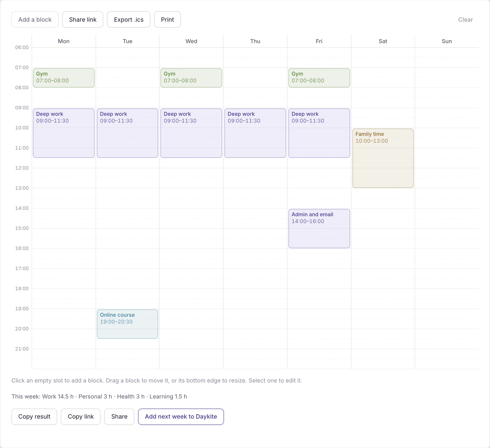Click the Copy link button
Screen dimensions: 490x448
81,417
